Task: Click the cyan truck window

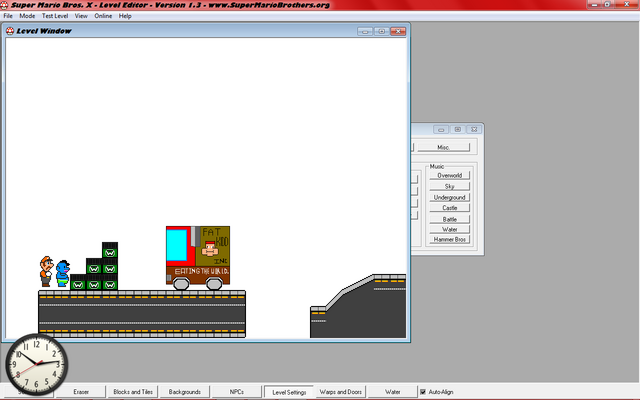Action: 177,245
